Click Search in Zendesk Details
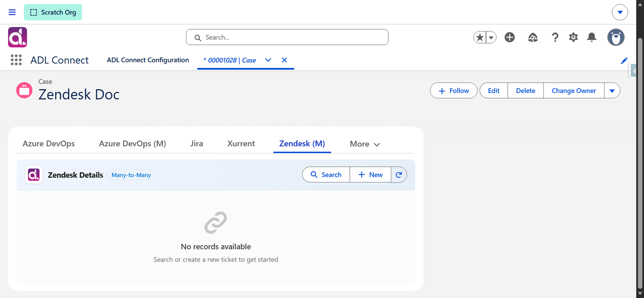The image size is (644, 298). click(326, 175)
